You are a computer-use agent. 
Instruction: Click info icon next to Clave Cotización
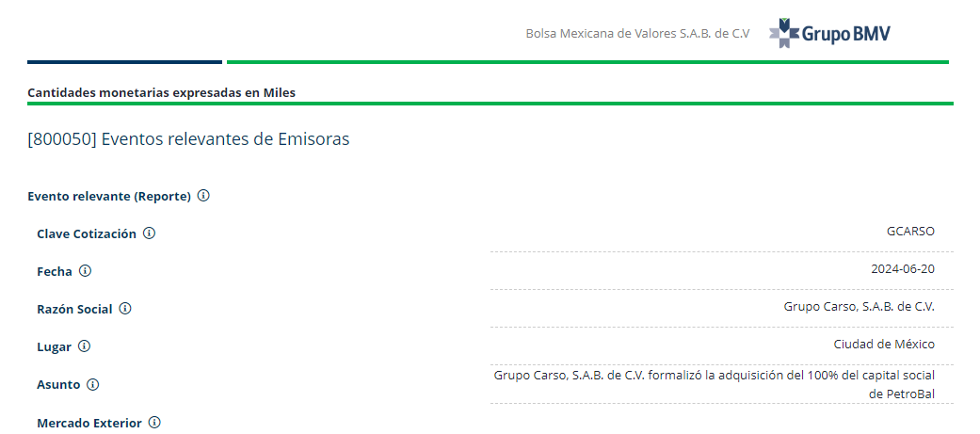tap(149, 233)
